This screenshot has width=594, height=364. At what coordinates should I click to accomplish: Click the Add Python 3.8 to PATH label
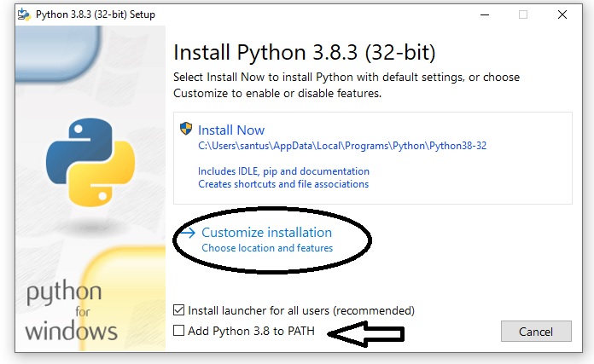(x=251, y=331)
